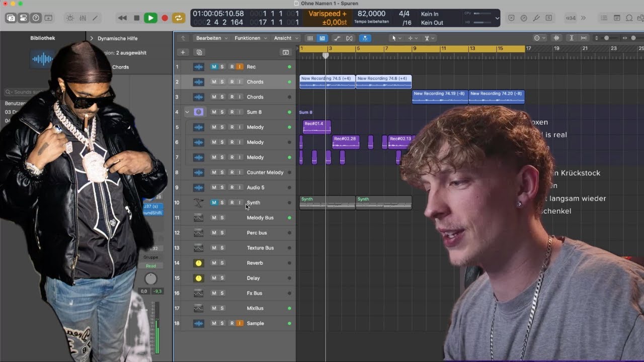Adjust the horizontal zoom slider

(x=634, y=38)
